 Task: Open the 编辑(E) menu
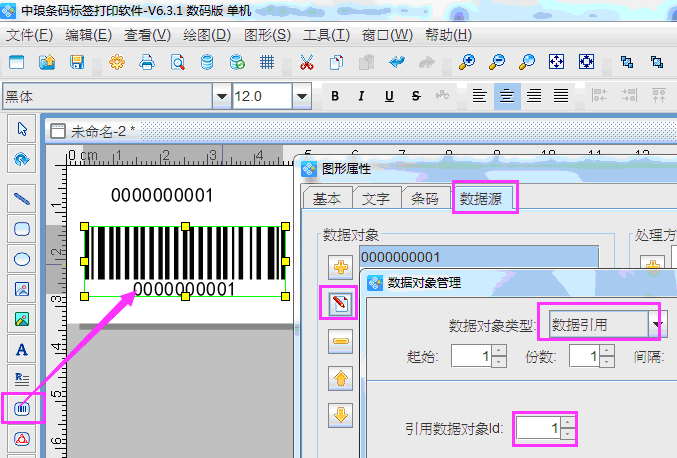coord(89,35)
